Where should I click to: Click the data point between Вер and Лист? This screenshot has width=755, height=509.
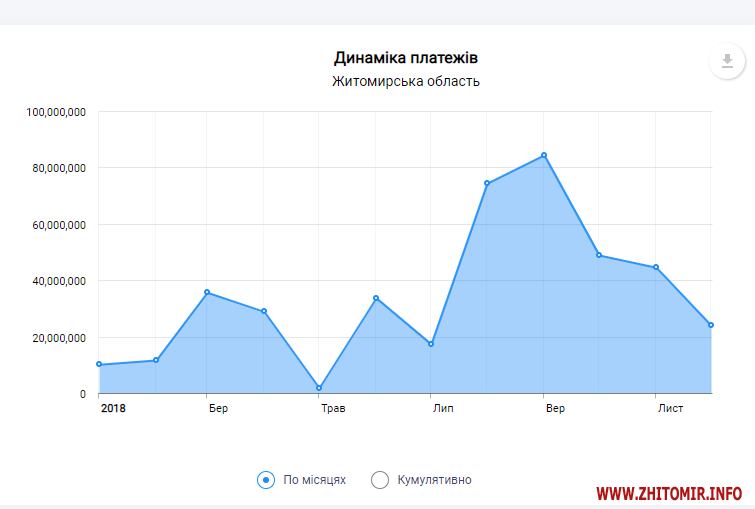(599, 255)
